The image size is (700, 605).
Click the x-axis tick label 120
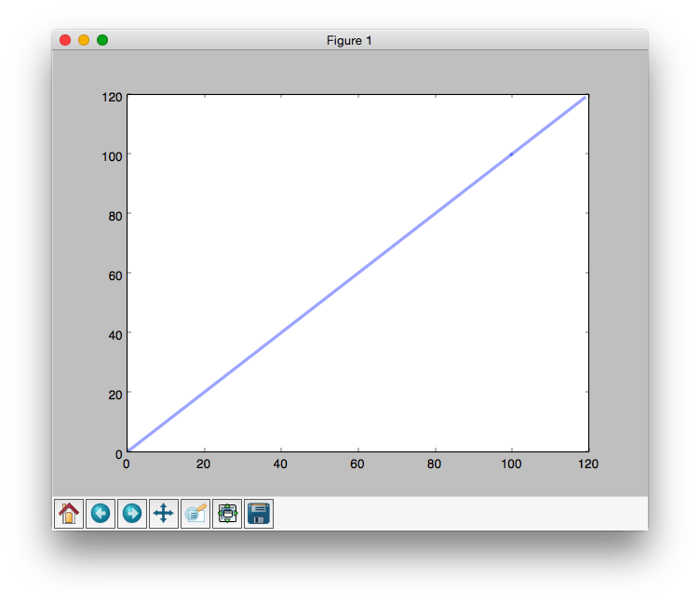[x=588, y=464]
